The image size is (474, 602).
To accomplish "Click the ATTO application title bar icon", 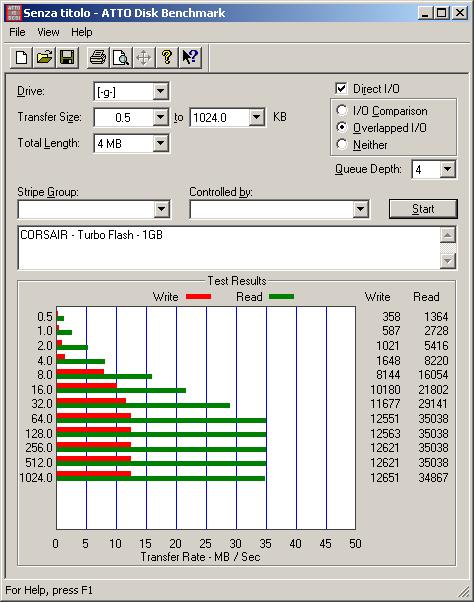I will pyautogui.click(x=14, y=13).
